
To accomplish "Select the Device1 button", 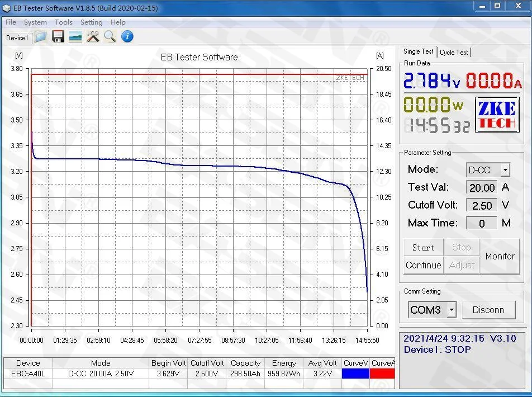I will coord(17,37).
